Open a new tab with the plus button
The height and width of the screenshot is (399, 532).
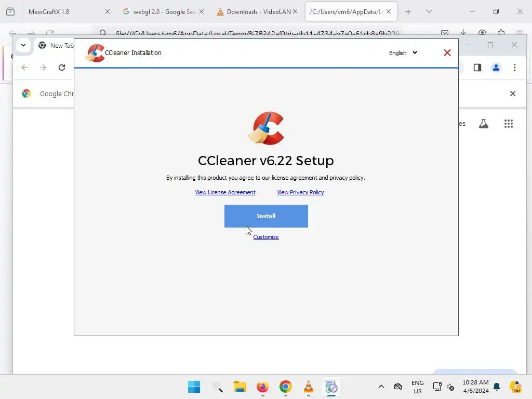coord(408,12)
